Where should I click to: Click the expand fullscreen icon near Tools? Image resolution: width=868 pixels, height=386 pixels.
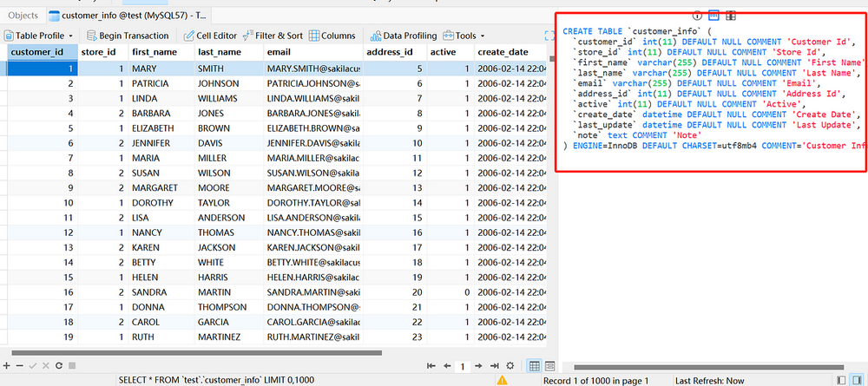pyautogui.click(x=549, y=36)
